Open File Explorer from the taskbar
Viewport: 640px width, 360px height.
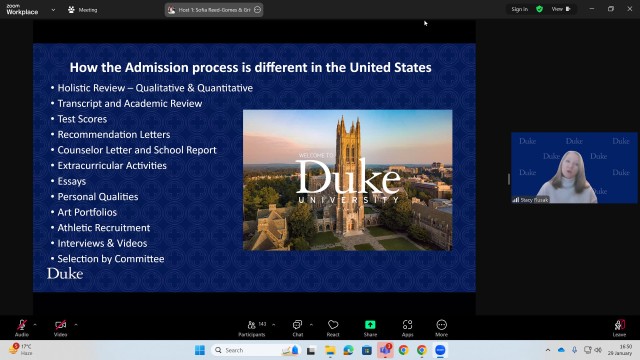click(x=330, y=350)
